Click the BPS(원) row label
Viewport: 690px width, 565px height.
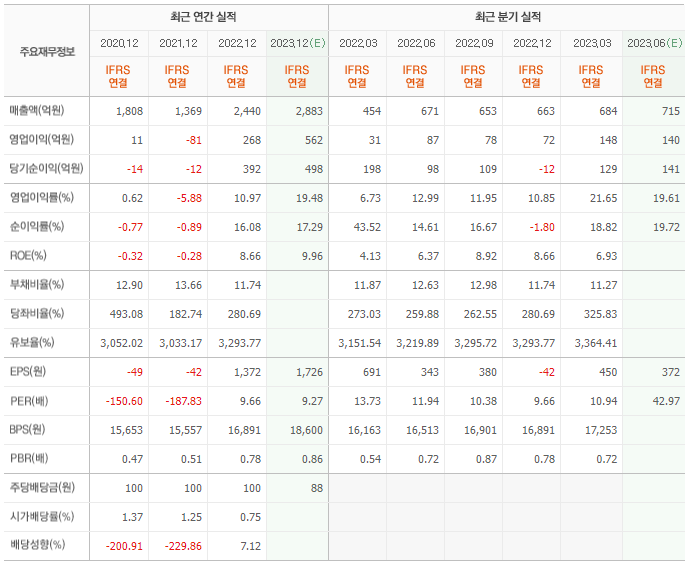coord(28,429)
